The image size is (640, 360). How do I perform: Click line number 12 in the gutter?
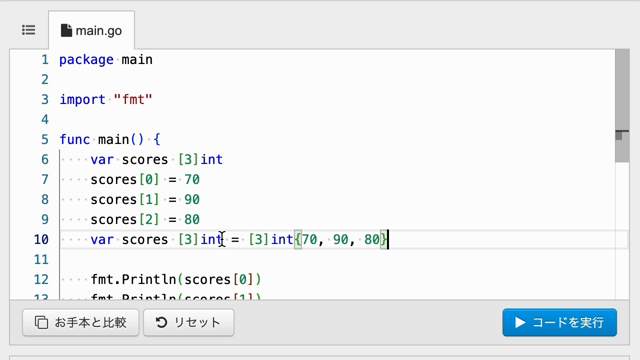coord(41,280)
